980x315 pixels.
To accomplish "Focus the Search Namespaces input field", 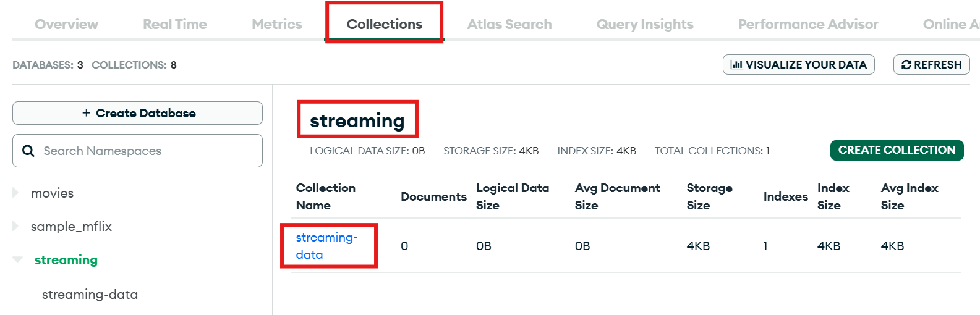I will click(148, 151).
